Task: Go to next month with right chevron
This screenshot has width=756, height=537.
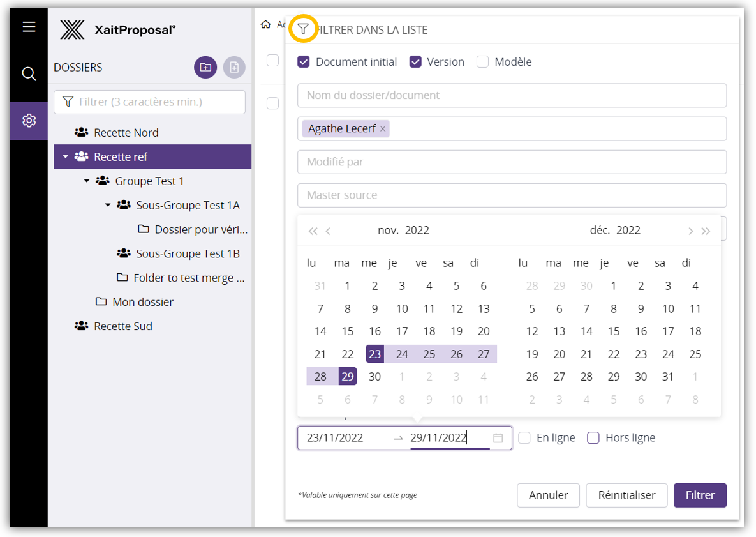Action: coord(690,231)
